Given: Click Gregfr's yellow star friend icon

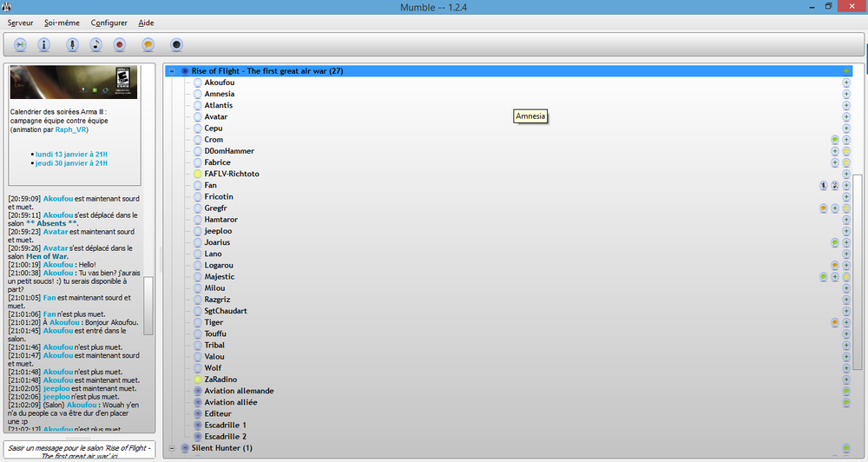Looking at the screenshot, I should pyautogui.click(x=846, y=208).
